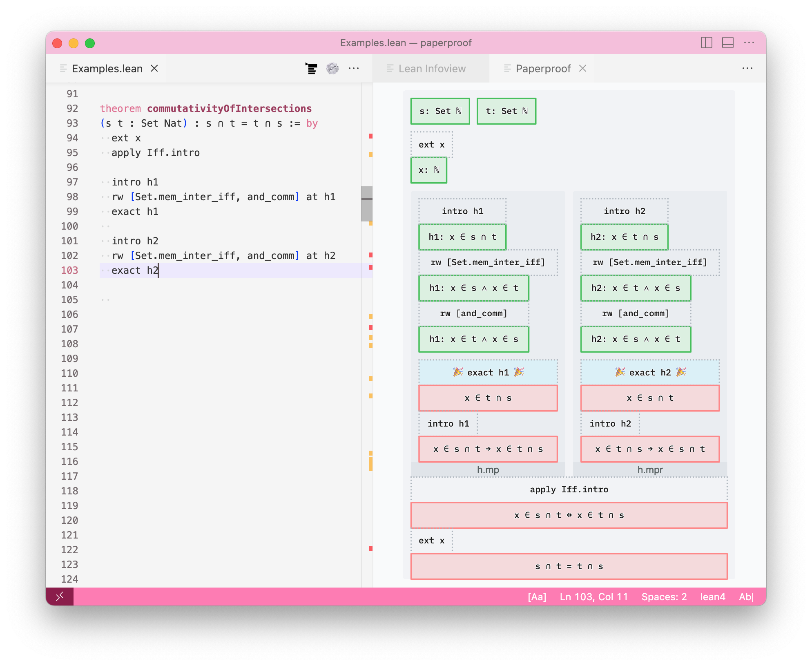Click the editor vertical scrollbar thumb

click(x=367, y=203)
